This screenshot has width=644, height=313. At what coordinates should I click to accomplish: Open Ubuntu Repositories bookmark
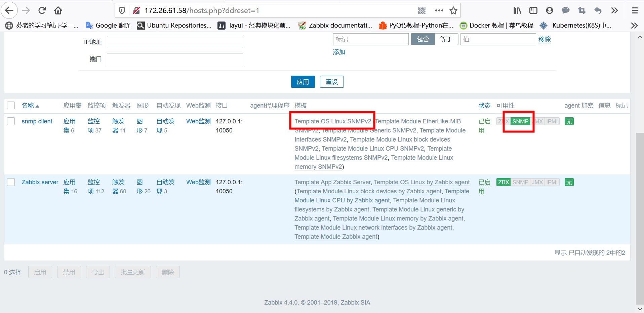click(x=174, y=26)
